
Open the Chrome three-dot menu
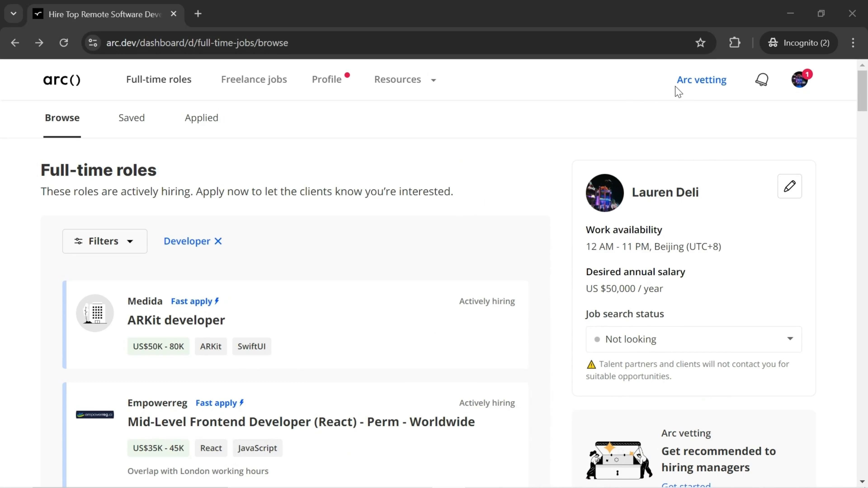coord(853,43)
